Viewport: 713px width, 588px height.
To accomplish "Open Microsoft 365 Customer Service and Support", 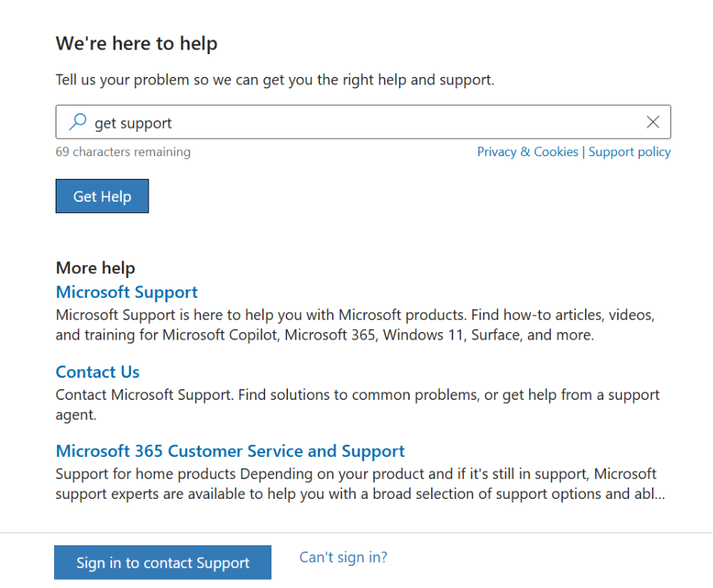I will click(x=230, y=451).
